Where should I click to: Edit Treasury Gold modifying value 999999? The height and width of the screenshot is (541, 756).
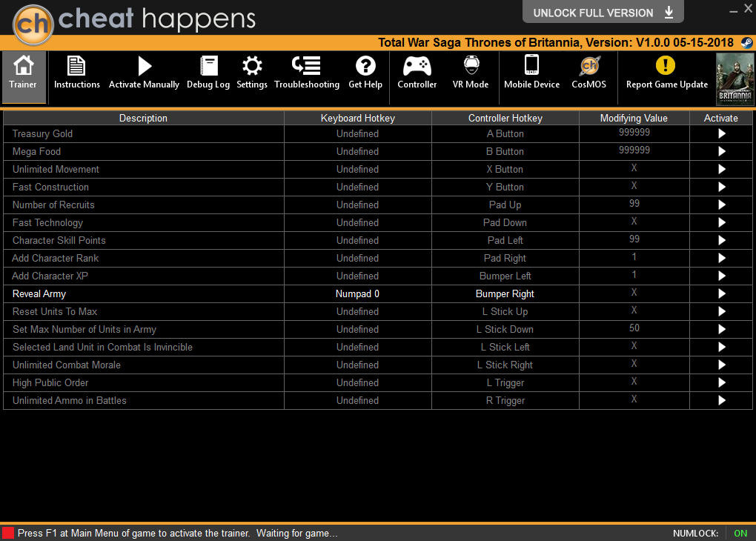(634, 133)
